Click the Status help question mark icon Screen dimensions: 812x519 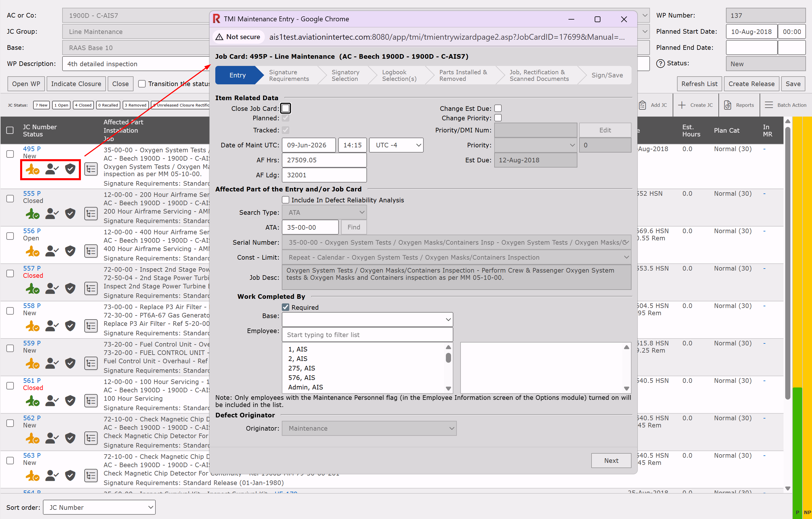[660, 63]
